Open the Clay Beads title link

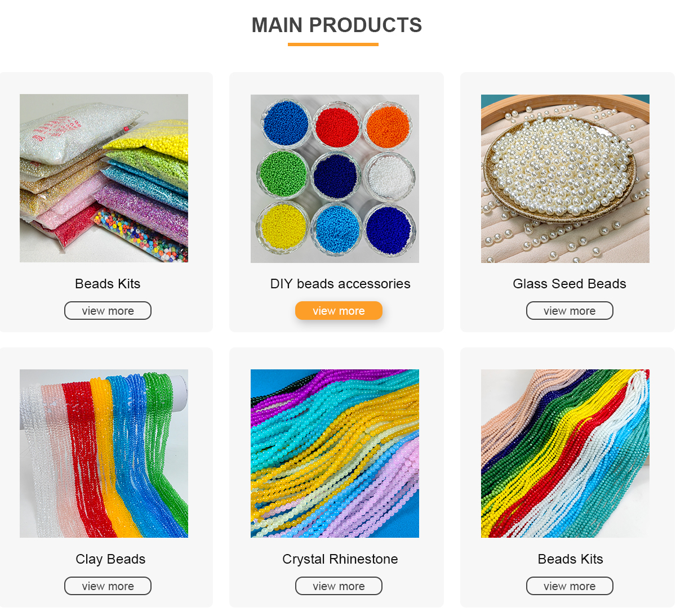tap(110, 559)
